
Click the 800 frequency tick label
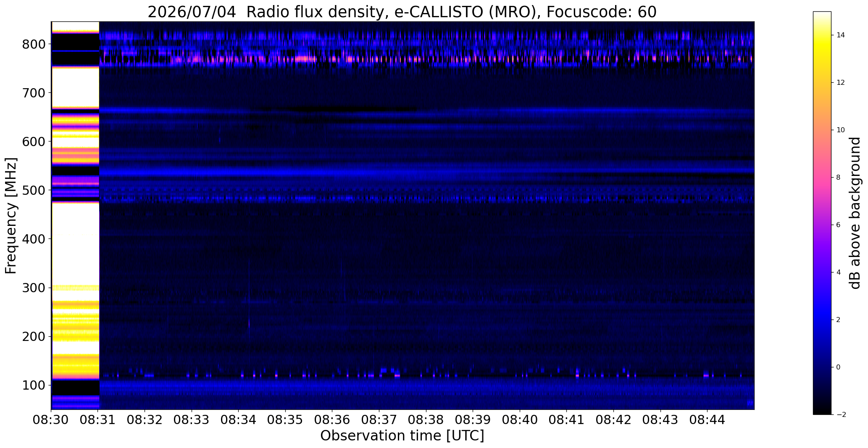pos(33,44)
